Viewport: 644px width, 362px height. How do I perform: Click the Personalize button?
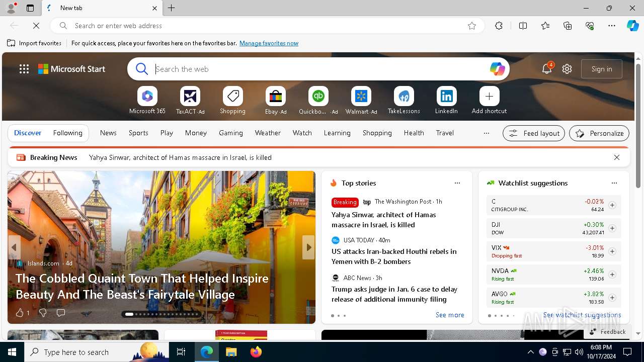(x=599, y=133)
